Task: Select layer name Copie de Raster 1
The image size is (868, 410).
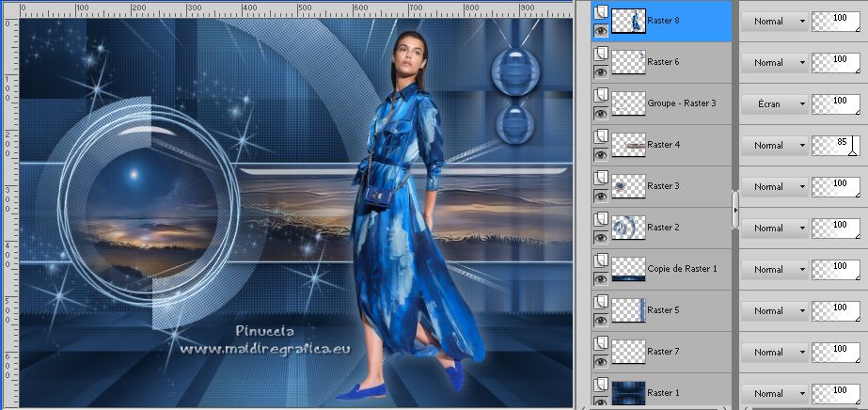Action: tap(683, 268)
